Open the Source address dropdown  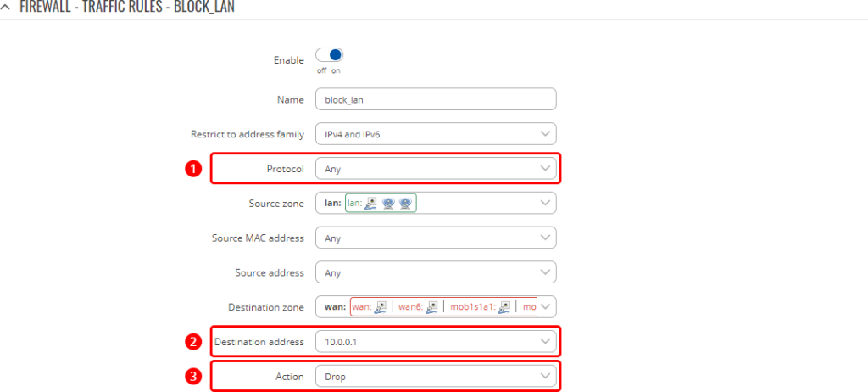(436, 273)
